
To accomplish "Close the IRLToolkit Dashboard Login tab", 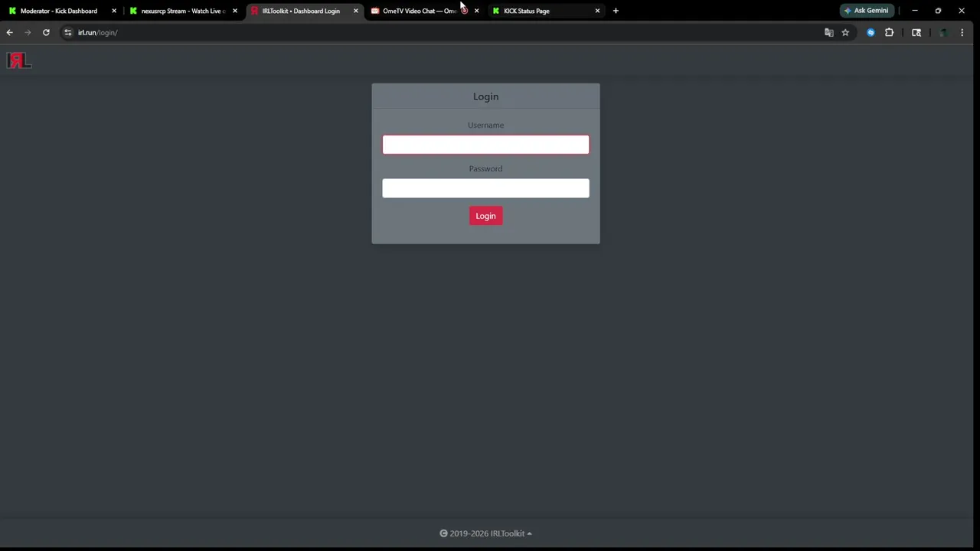I will coord(355,11).
